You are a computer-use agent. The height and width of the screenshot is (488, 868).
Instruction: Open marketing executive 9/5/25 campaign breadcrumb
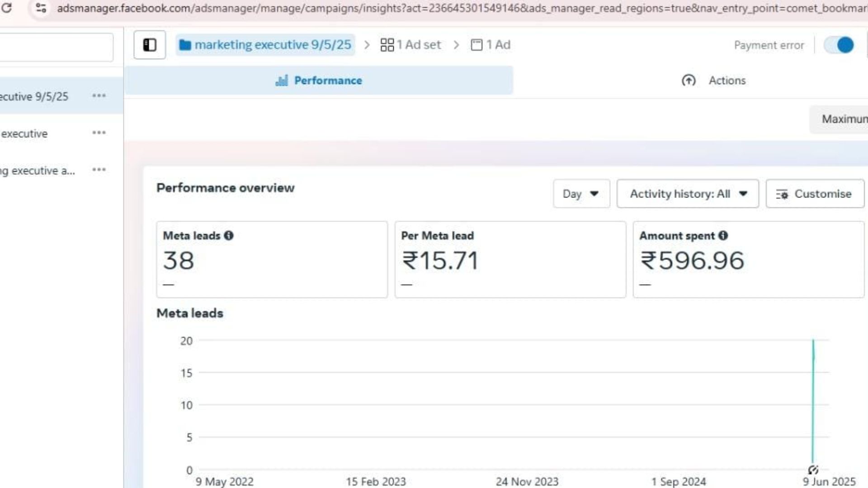[265, 45]
